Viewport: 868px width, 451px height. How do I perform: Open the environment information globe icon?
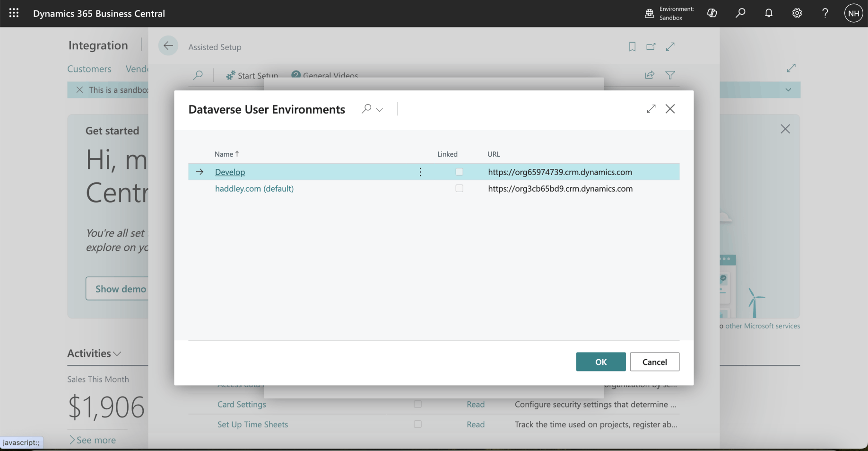[x=650, y=13]
